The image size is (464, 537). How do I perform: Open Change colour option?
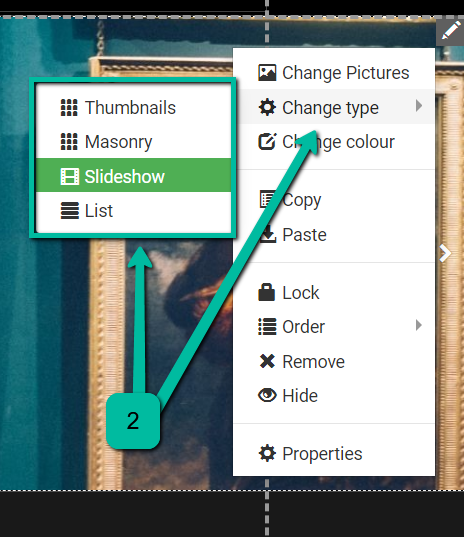click(x=334, y=141)
